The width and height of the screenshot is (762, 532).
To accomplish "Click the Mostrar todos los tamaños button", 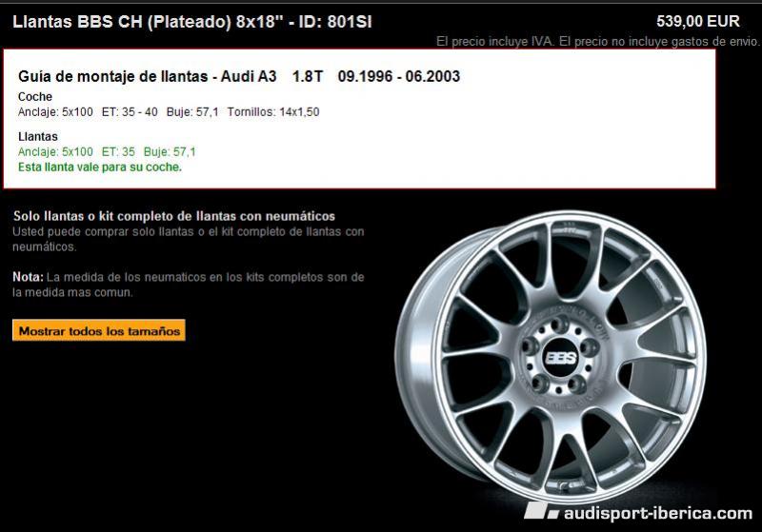I will coord(99,330).
